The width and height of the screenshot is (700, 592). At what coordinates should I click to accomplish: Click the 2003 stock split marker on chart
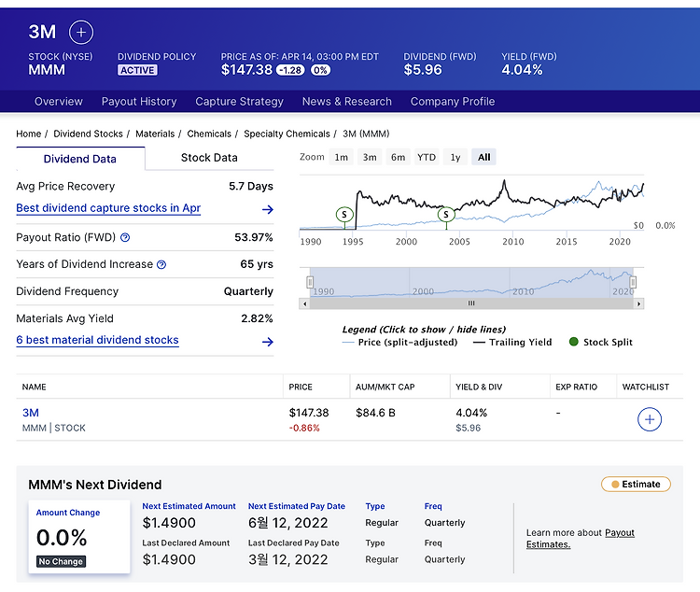tap(446, 215)
